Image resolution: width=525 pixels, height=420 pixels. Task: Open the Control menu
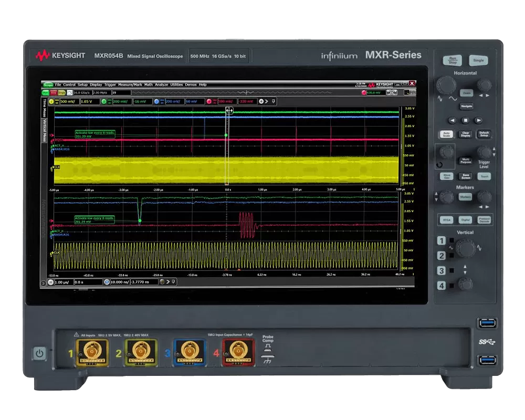click(69, 85)
